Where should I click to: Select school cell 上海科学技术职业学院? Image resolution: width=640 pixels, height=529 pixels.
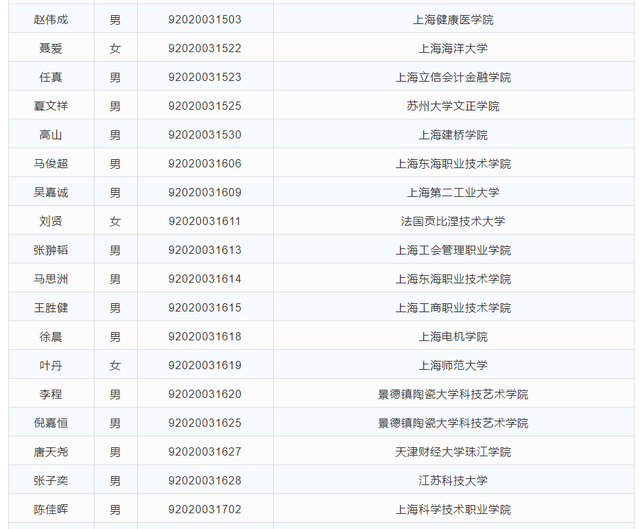(x=453, y=509)
